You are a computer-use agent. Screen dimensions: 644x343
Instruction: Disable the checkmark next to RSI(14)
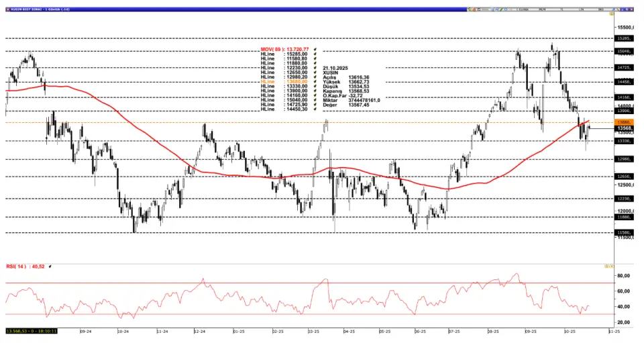pos(50,266)
